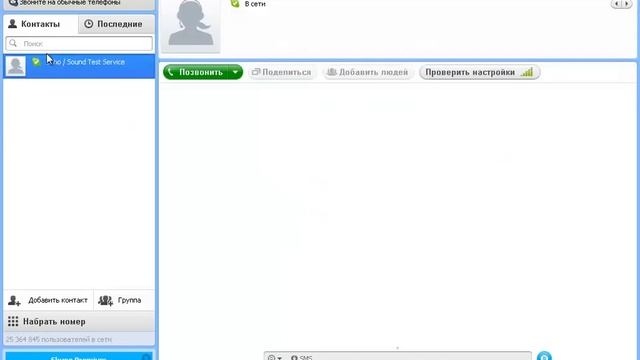Screen dimensions: 640x360
Task: Open the Набрать номер dial pad
Action: pos(79,322)
